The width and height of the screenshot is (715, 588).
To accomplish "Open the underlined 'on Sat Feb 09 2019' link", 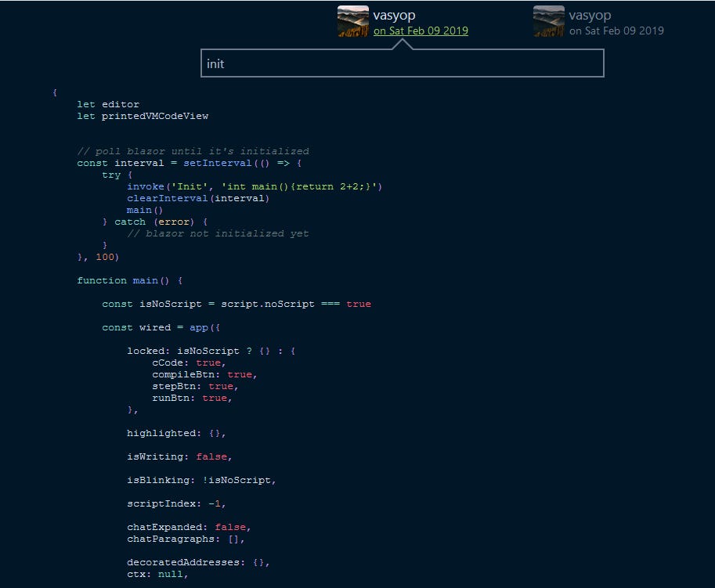I will [421, 31].
